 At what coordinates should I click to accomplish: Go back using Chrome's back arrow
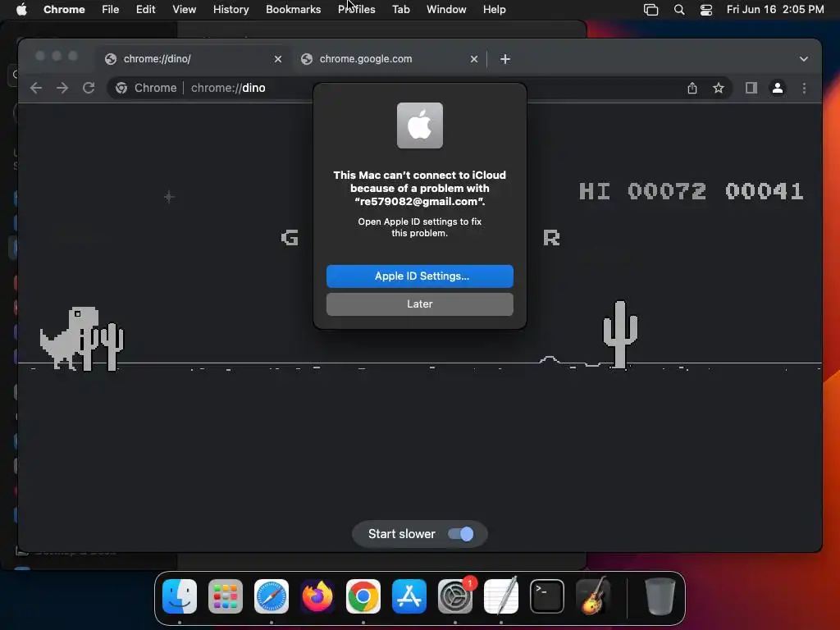tap(36, 88)
